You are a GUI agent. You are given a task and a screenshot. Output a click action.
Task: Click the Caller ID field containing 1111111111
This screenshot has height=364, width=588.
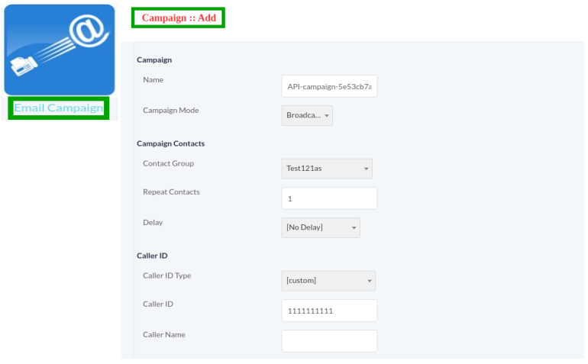pyautogui.click(x=329, y=311)
